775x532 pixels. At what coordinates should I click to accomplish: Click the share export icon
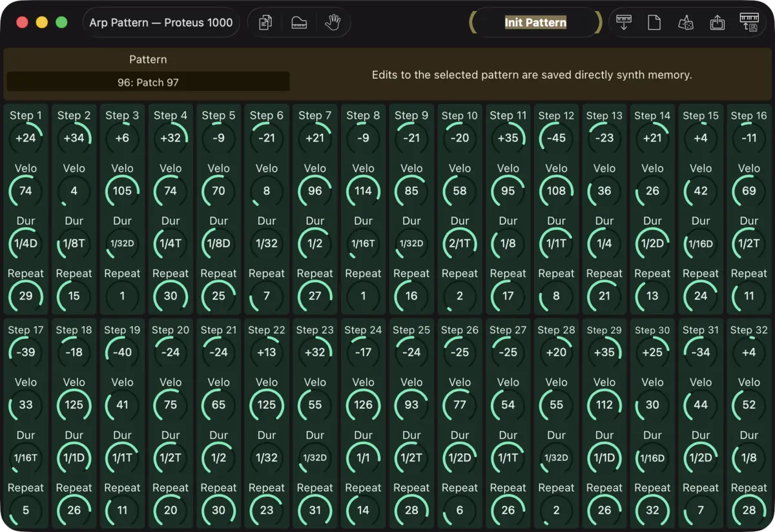click(717, 23)
